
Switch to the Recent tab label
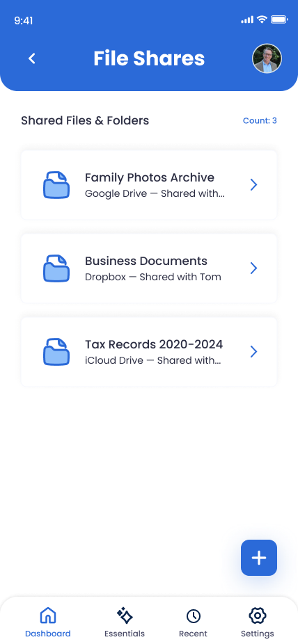[x=193, y=634]
